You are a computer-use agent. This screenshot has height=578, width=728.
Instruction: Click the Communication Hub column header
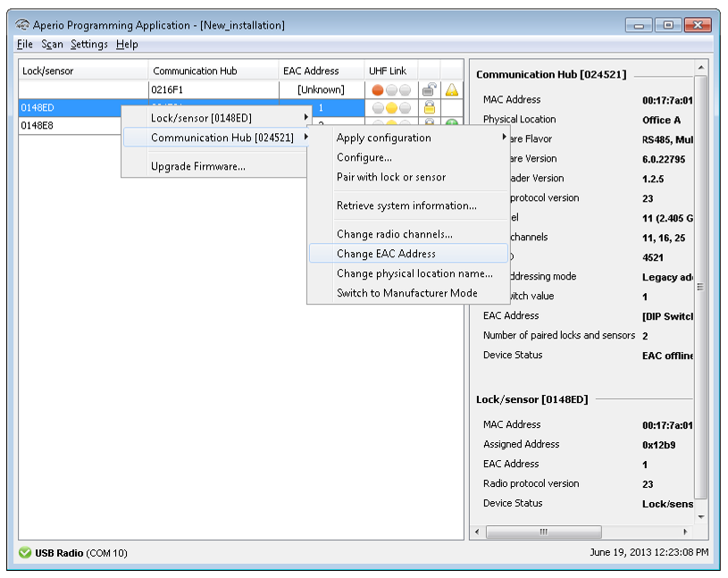213,71
